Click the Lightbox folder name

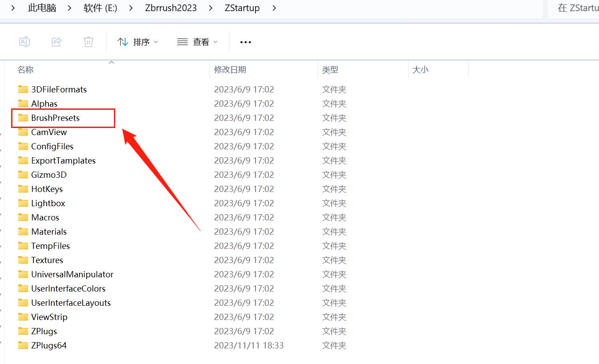(48, 203)
